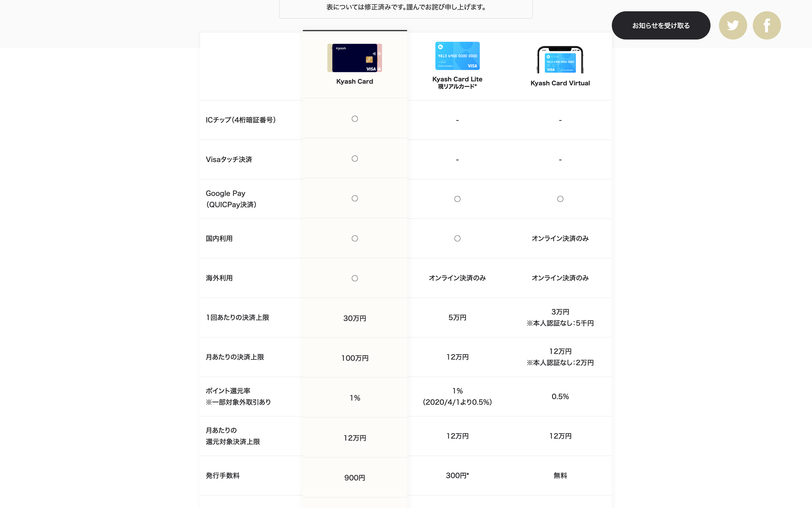
Task: Click the Visaタッチ決済 row label
Action: tap(229, 159)
